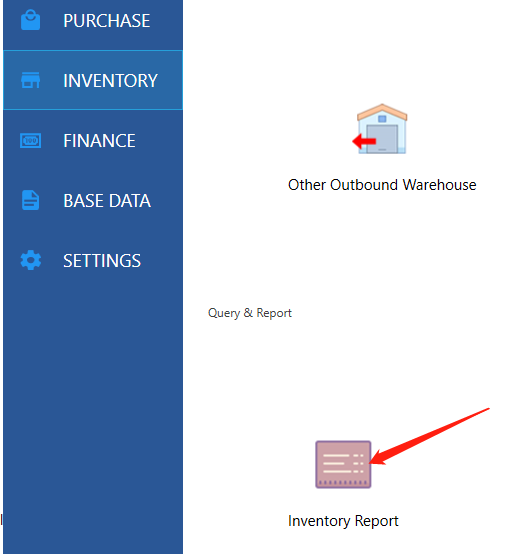Open the BASE DATA menu text

coord(107,201)
